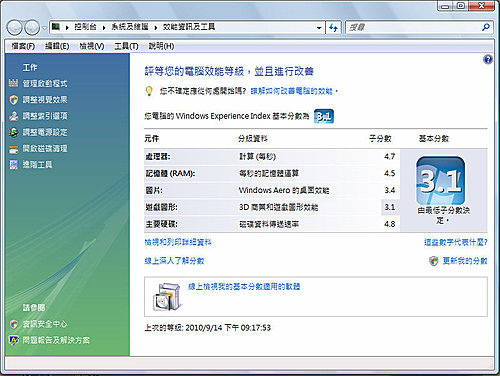Expand the address bar history dropdown arrow

(x=319, y=28)
